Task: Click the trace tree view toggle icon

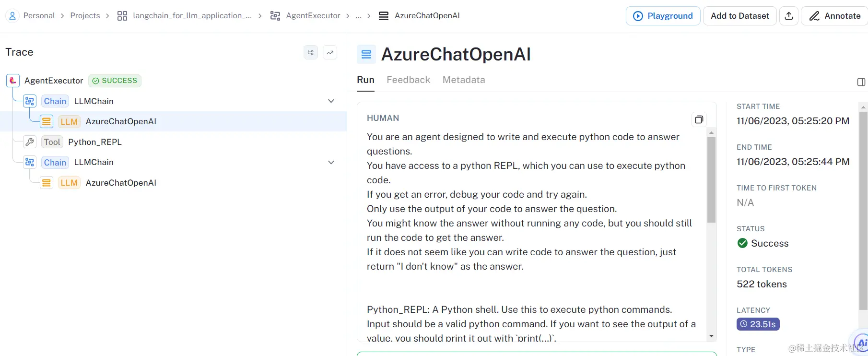Action: point(311,52)
